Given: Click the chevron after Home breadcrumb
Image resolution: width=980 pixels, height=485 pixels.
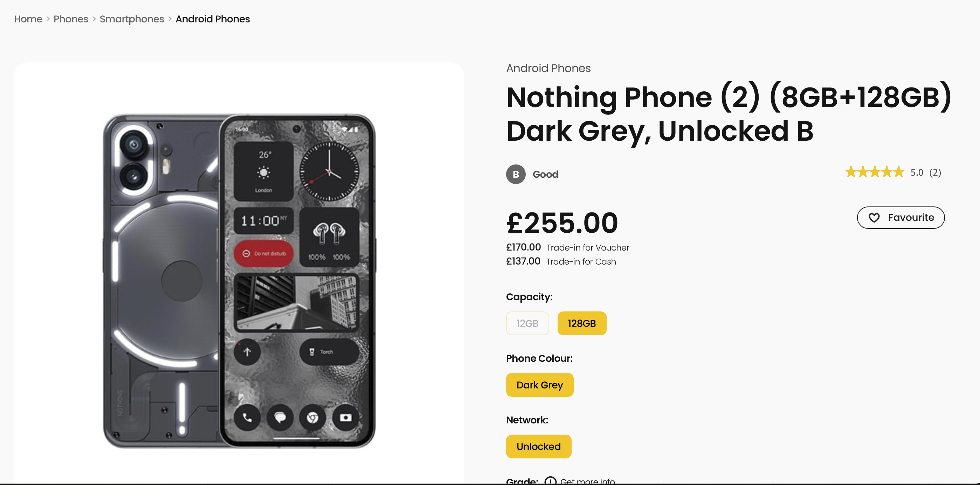Looking at the screenshot, I should point(48,19).
